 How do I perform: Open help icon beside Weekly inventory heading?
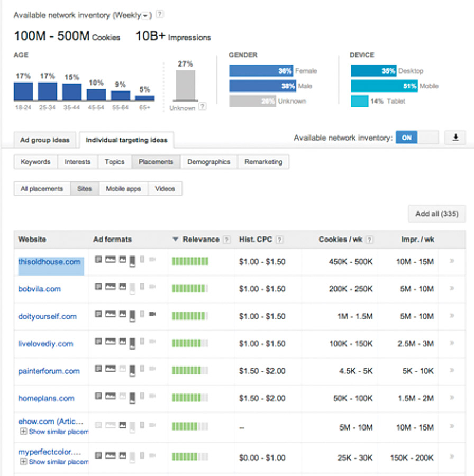[x=160, y=14]
